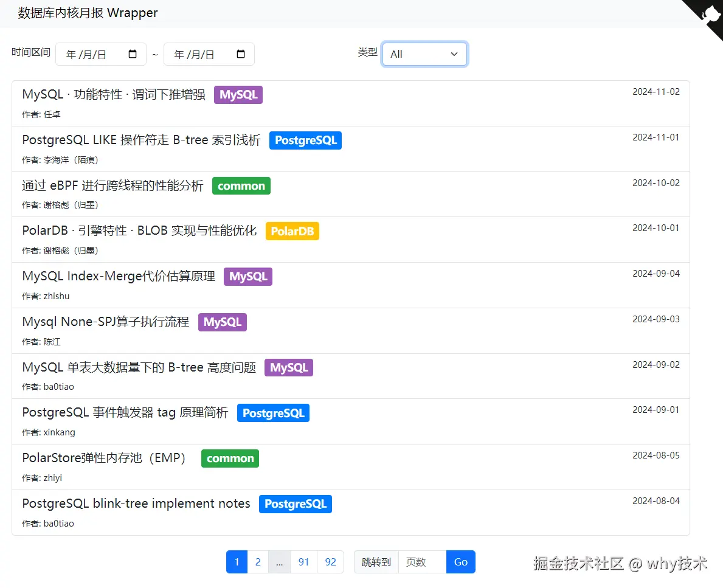Click MySQL badge on None-SPJ row
723x588 pixels.
(x=222, y=322)
